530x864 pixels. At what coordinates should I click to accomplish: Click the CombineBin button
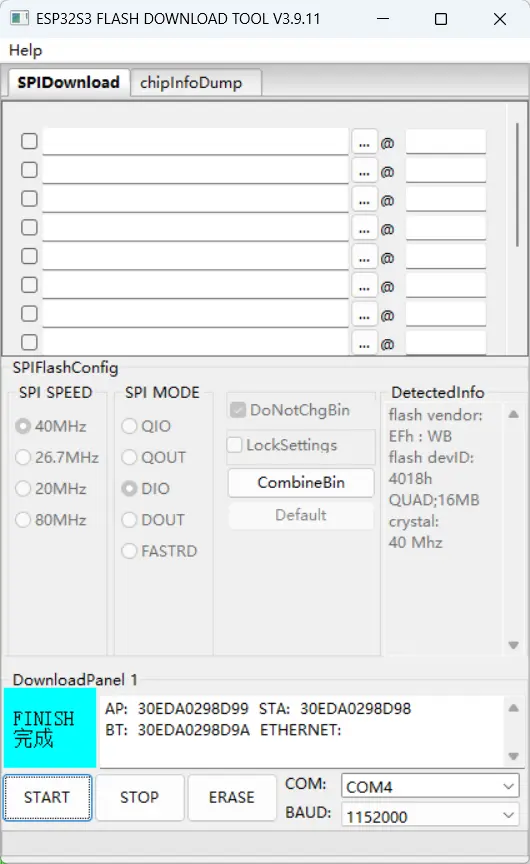point(301,483)
